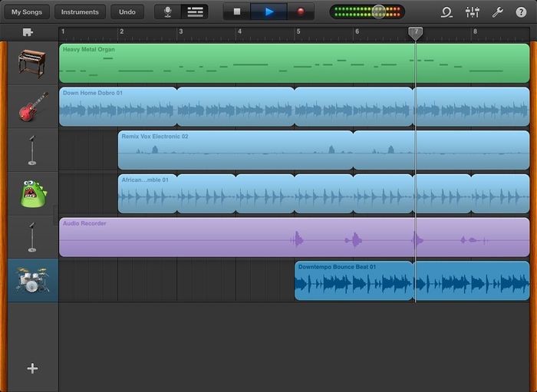This screenshot has width=537, height=392.
Task: Open the help question mark
Action: click(521, 12)
